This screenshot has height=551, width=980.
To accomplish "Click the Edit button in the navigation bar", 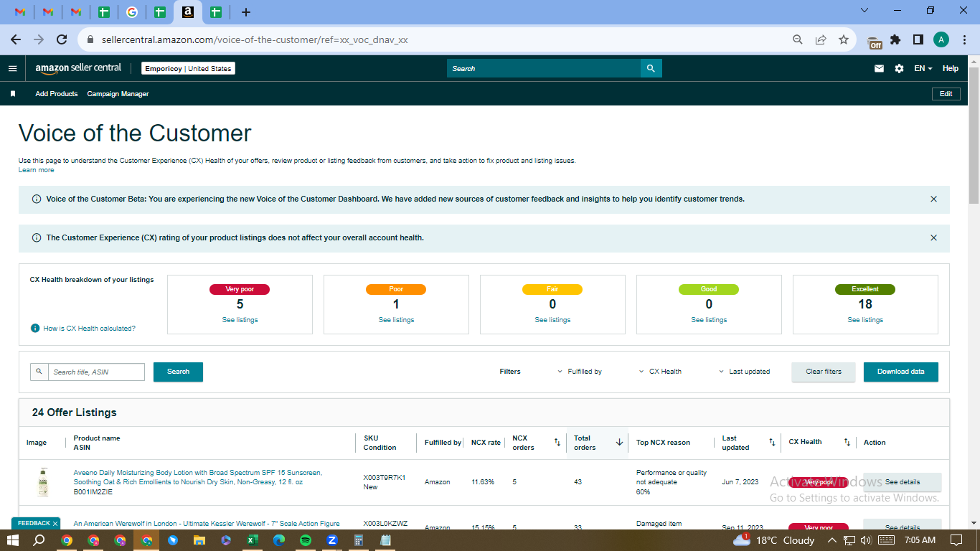I will pyautogui.click(x=946, y=94).
